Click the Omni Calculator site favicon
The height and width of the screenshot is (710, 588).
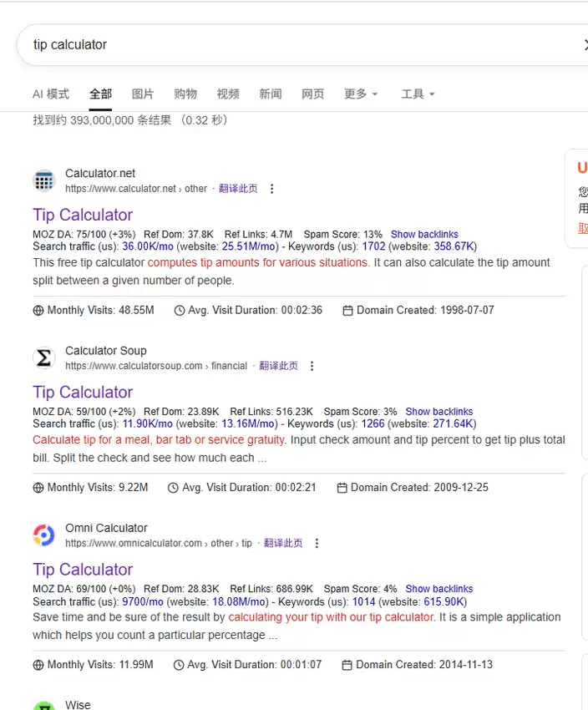pyautogui.click(x=44, y=535)
